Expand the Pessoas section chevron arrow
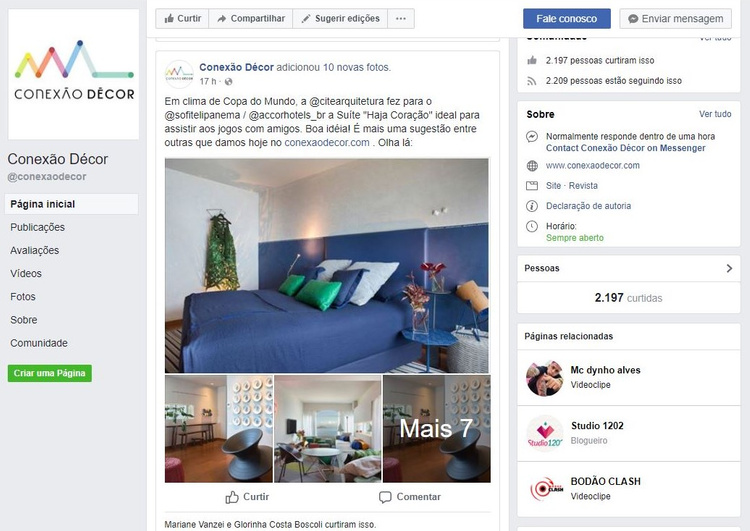Image resolution: width=750 pixels, height=531 pixels. 729,268
